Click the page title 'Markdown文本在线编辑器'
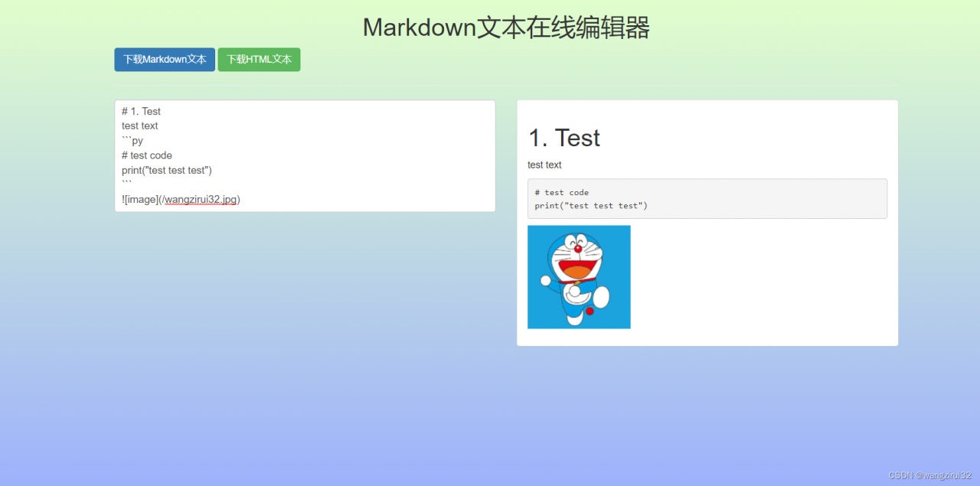The image size is (980, 486). (x=505, y=28)
